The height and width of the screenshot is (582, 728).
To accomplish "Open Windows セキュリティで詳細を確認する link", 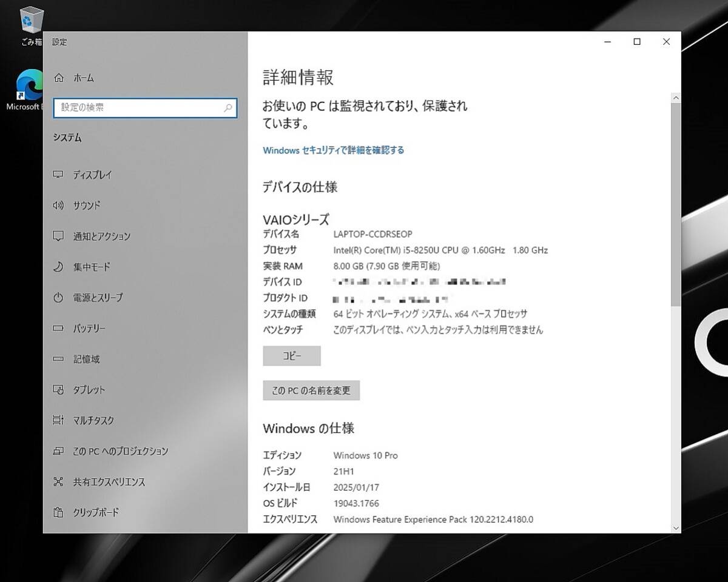I will point(333,150).
